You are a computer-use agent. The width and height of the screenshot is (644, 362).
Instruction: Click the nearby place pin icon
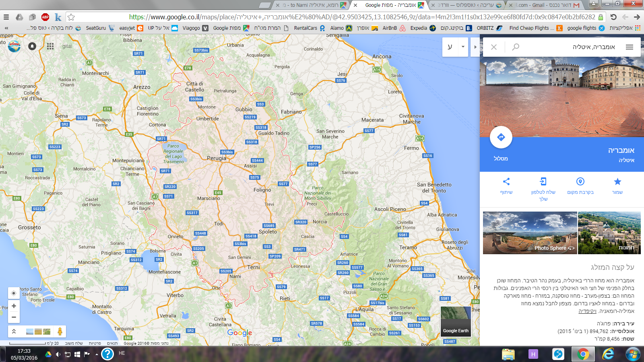click(x=580, y=181)
